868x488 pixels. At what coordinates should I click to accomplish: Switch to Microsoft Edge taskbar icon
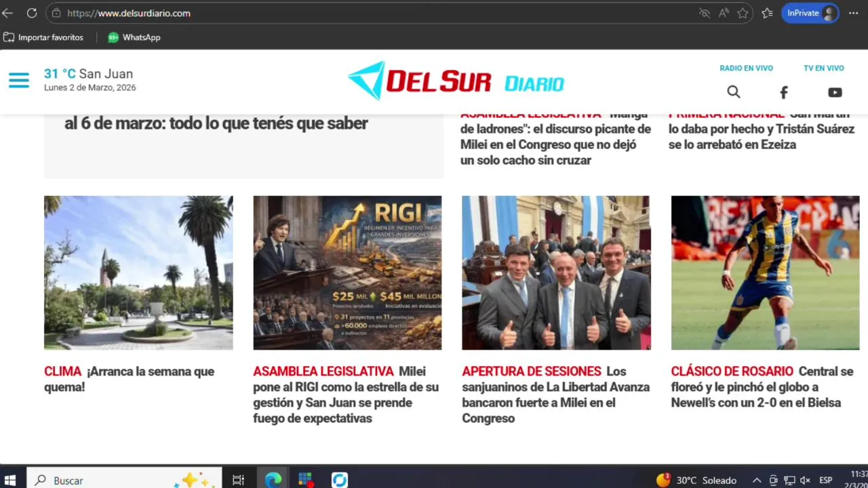(x=273, y=480)
